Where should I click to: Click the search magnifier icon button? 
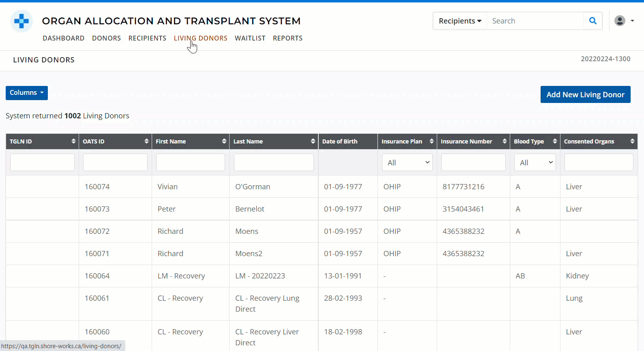click(x=592, y=21)
